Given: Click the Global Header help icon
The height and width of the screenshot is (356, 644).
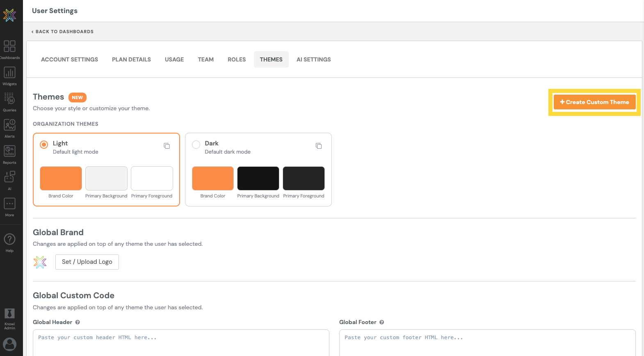Looking at the screenshot, I should coord(78,322).
